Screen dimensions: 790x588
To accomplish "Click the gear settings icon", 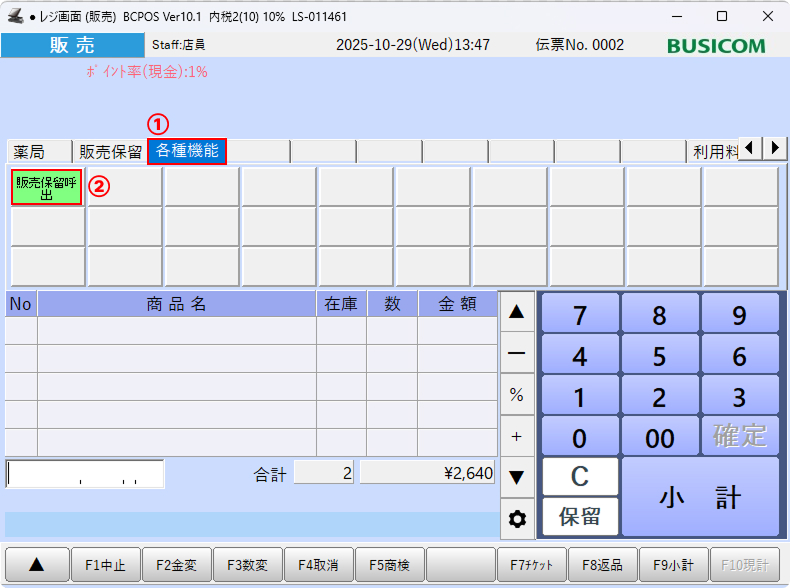I will click(x=517, y=519).
